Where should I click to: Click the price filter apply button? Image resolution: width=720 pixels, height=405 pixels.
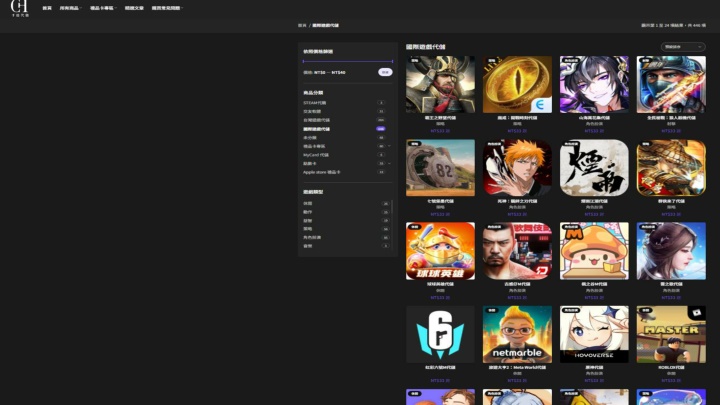(385, 72)
